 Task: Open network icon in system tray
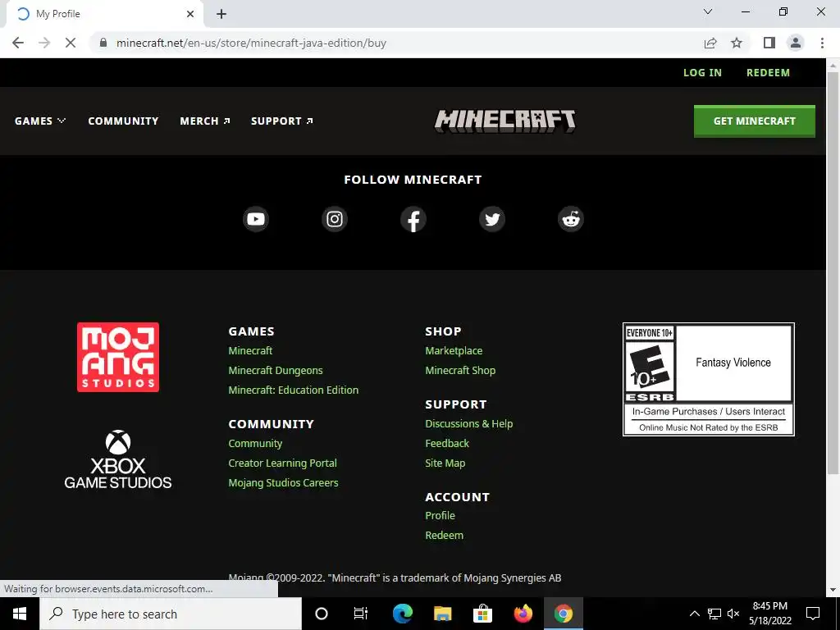tap(714, 614)
